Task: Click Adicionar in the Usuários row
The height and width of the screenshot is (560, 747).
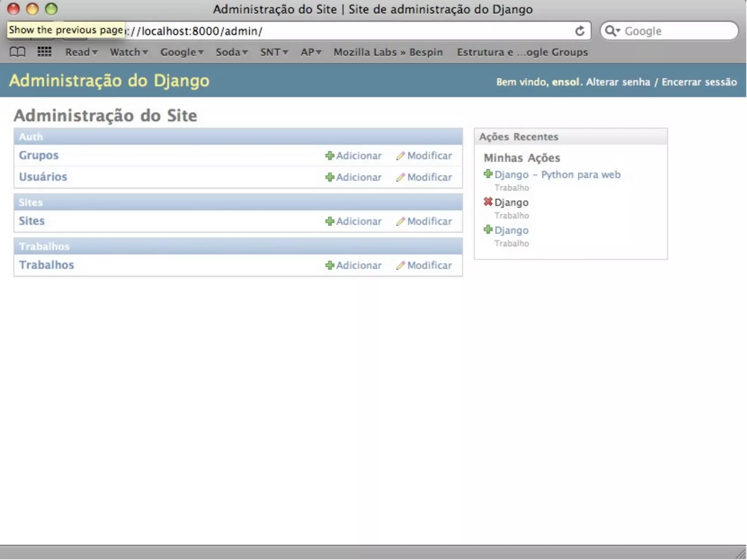Action: (x=359, y=177)
